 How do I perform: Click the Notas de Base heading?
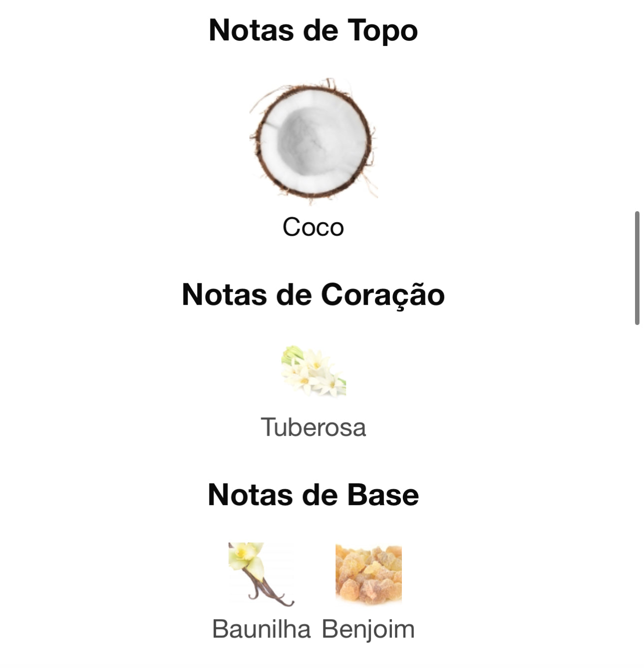pyautogui.click(x=313, y=495)
